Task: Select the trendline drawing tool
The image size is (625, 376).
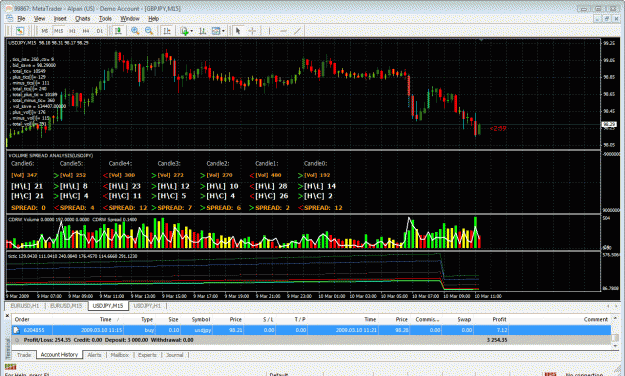Action: pyautogui.click(x=297, y=31)
